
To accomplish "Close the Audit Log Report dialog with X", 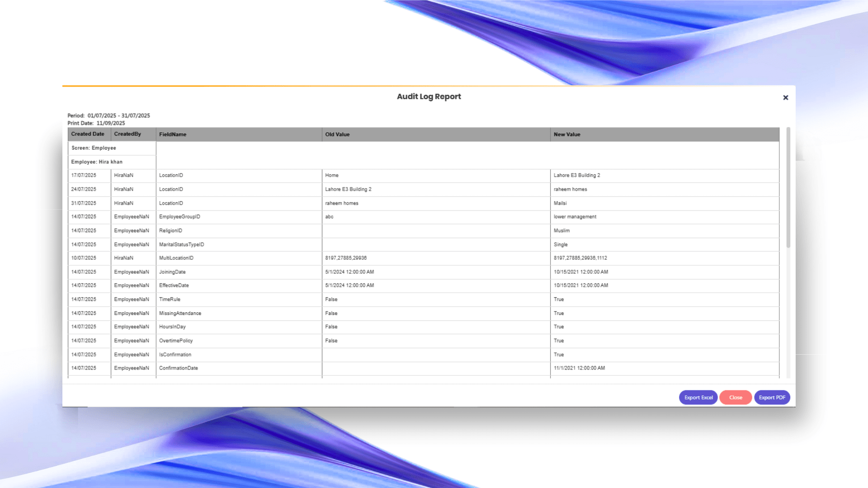I will pos(786,98).
